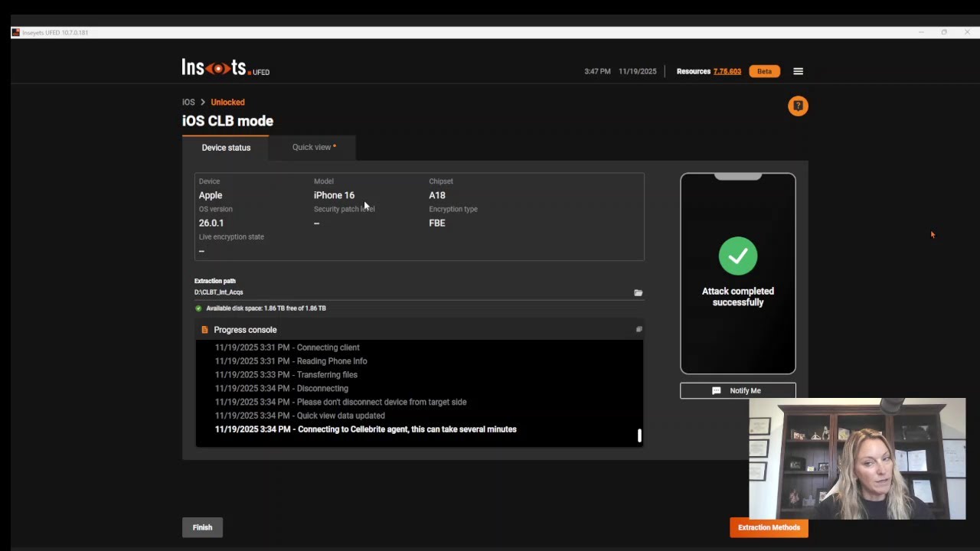
Task: Click the Progress console scrollbar thumb
Action: [x=639, y=435]
